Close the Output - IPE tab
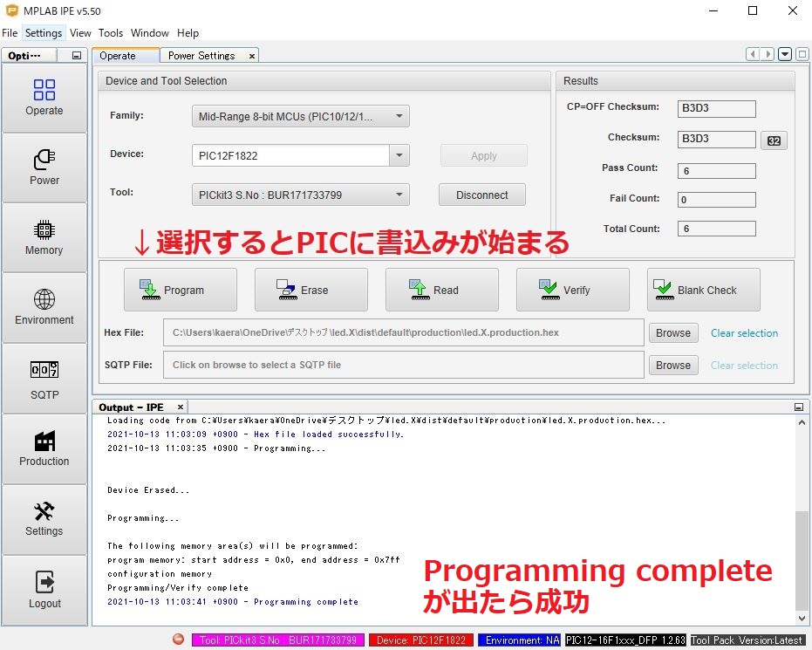 pos(181,407)
